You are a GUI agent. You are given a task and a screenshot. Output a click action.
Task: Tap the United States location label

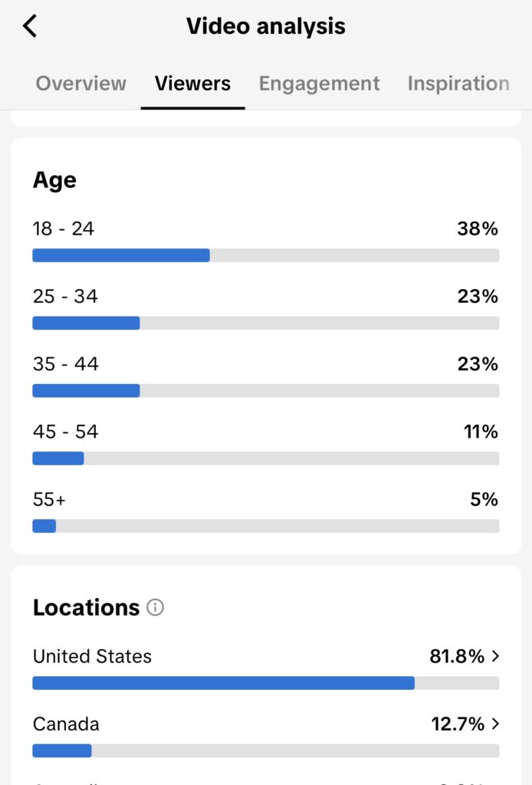pyautogui.click(x=92, y=656)
